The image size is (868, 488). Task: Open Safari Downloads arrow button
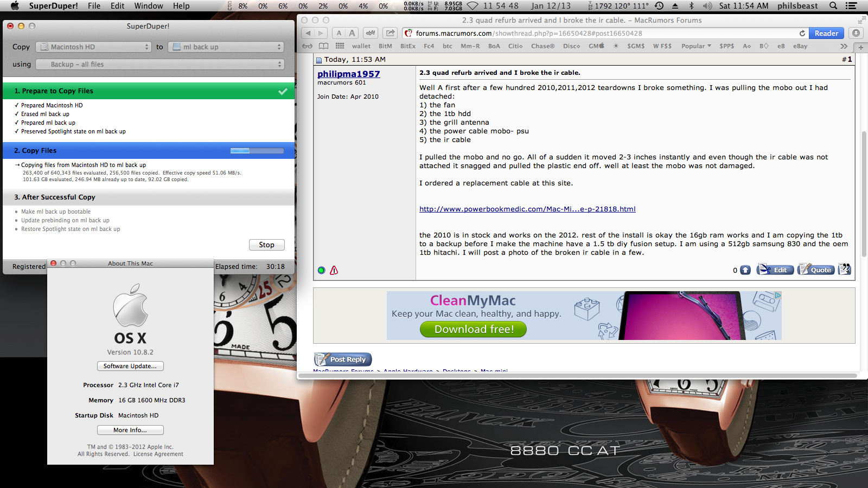pyautogui.click(x=856, y=33)
